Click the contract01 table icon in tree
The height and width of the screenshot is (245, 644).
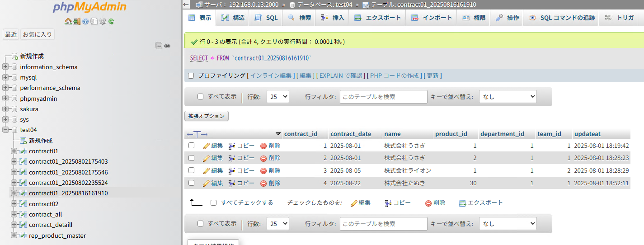click(x=24, y=151)
